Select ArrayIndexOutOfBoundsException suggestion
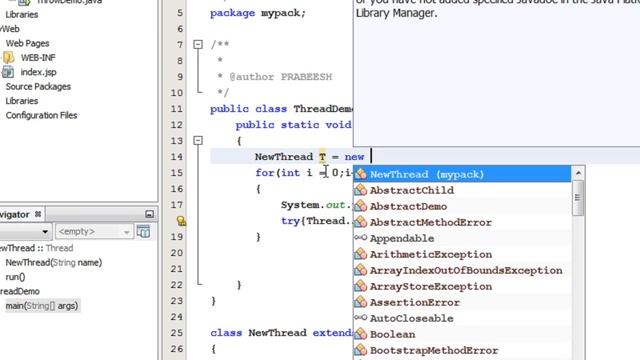 pyautogui.click(x=462, y=270)
